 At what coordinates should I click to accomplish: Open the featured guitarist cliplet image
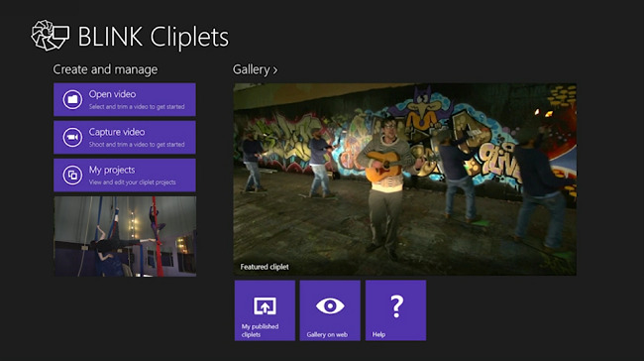(x=404, y=180)
